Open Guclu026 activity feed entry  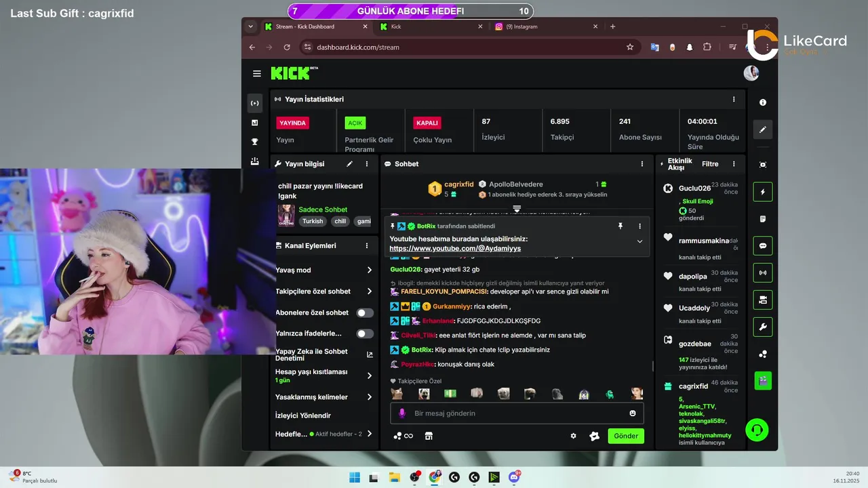point(699,203)
